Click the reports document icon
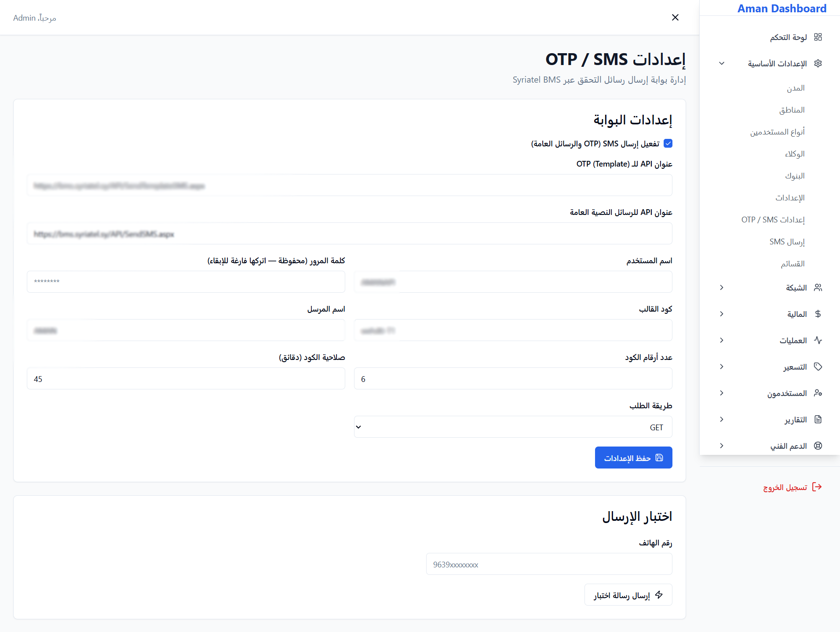The height and width of the screenshot is (632, 840). click(x=818, y=419)
